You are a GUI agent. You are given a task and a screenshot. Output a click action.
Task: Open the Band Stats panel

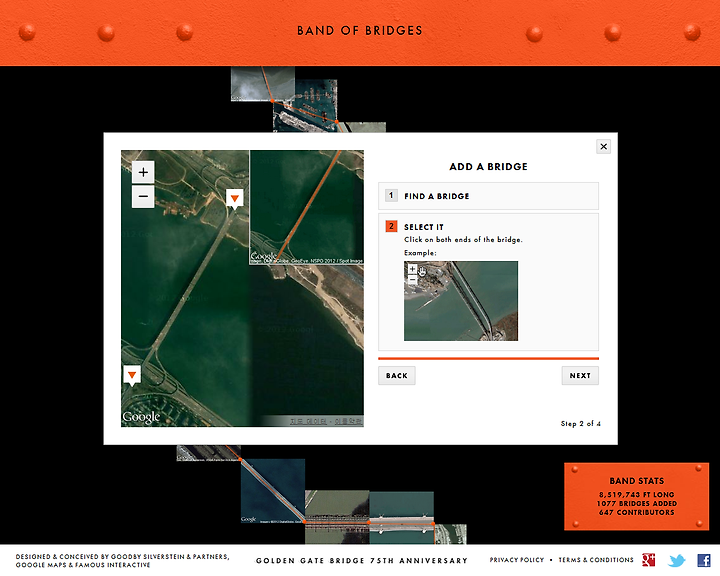(x=636, y=497)
